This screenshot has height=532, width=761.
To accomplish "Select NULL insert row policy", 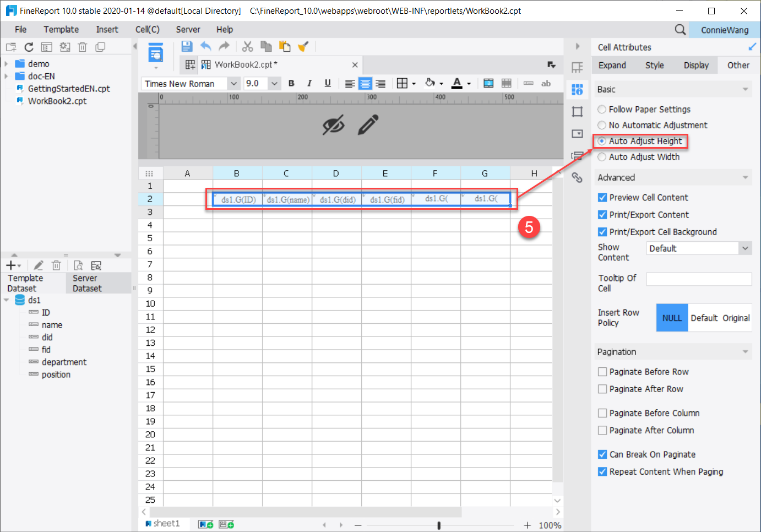I will coord(672,318).
